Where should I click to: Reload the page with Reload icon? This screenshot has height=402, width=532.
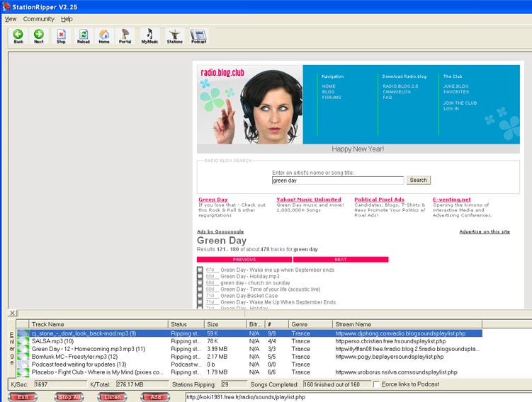tap(84, 36)
